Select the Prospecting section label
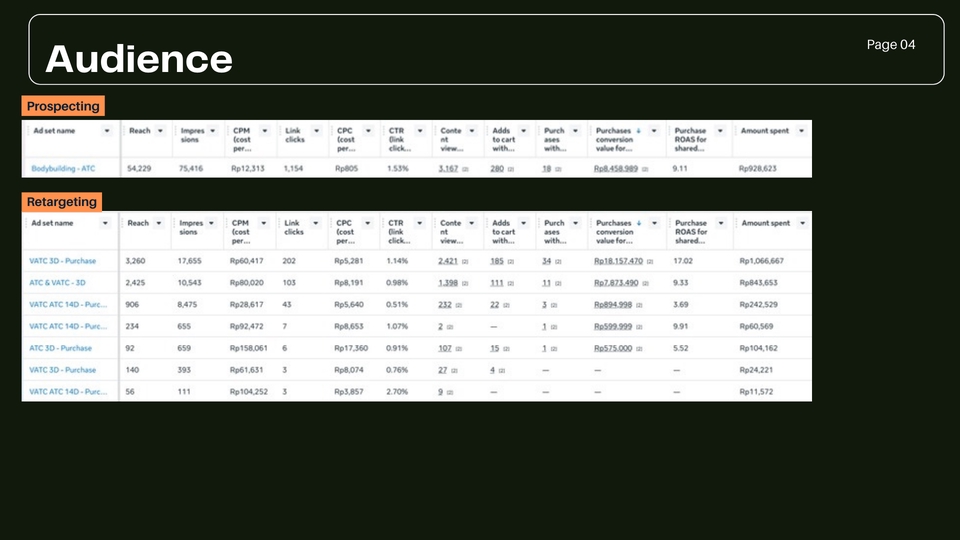 click(x=62, y=106)
